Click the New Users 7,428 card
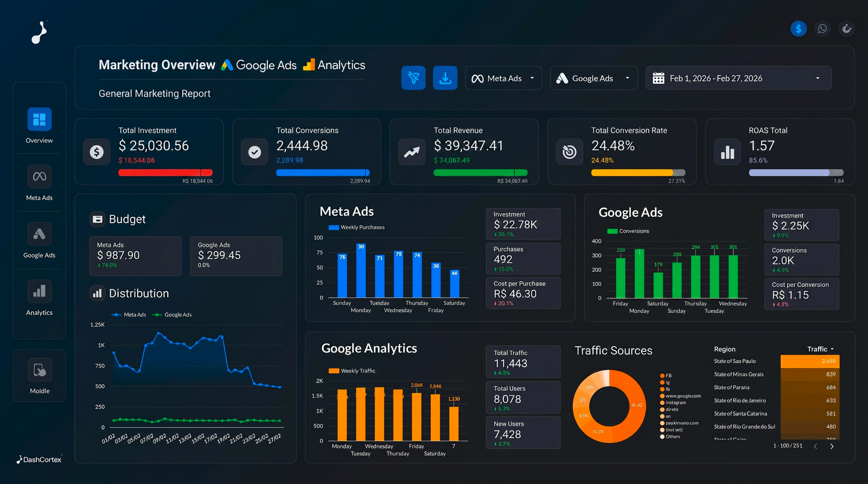868x484 pixels. (x=523, y=433)
